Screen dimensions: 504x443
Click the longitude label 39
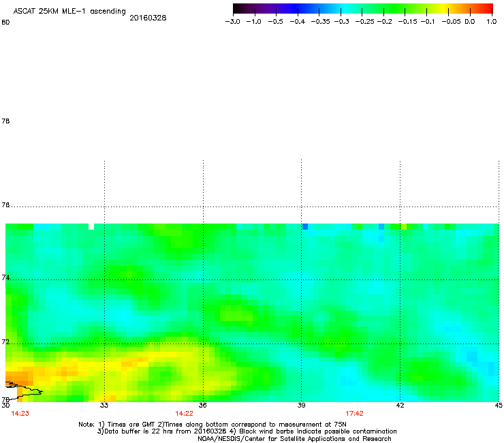click(x=301, y=406)
